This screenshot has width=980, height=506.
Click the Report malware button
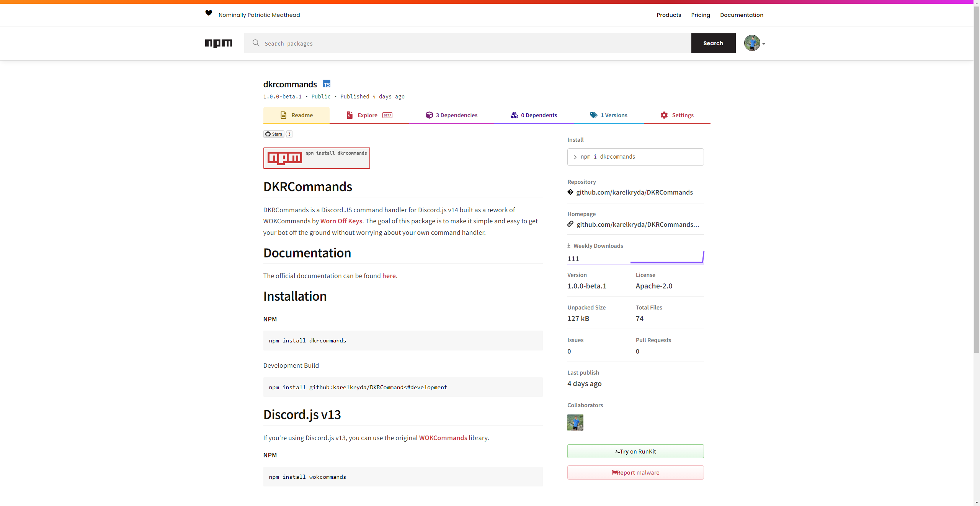pyautogui.click(x=635, y=473)
